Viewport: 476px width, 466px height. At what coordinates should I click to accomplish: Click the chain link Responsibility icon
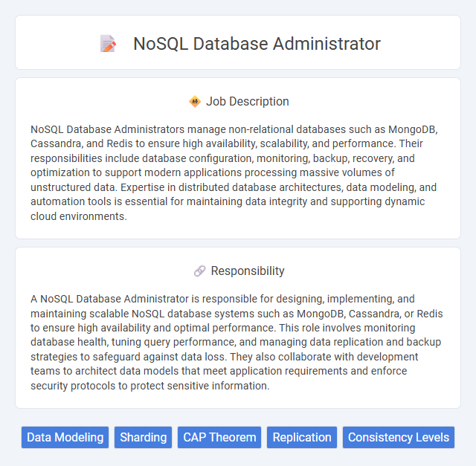pyautogui.click(x=200, y=271)
